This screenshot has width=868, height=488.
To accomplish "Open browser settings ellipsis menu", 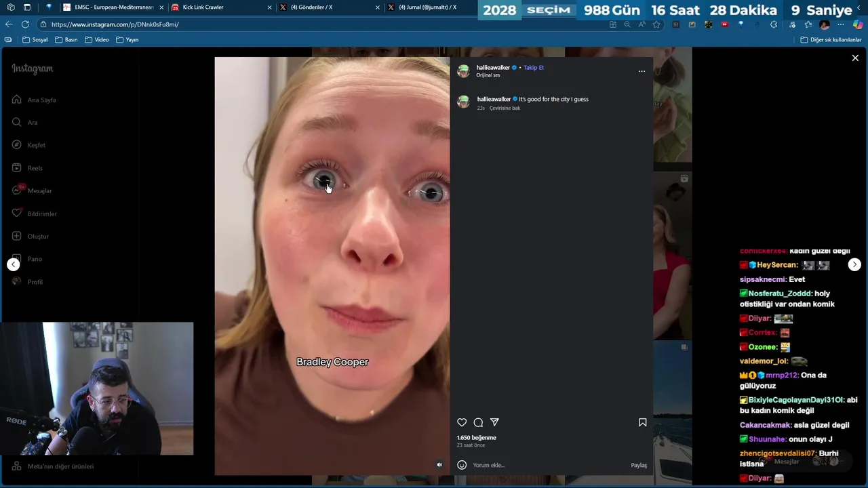I will pyautogui.click(x=841, y=24).
